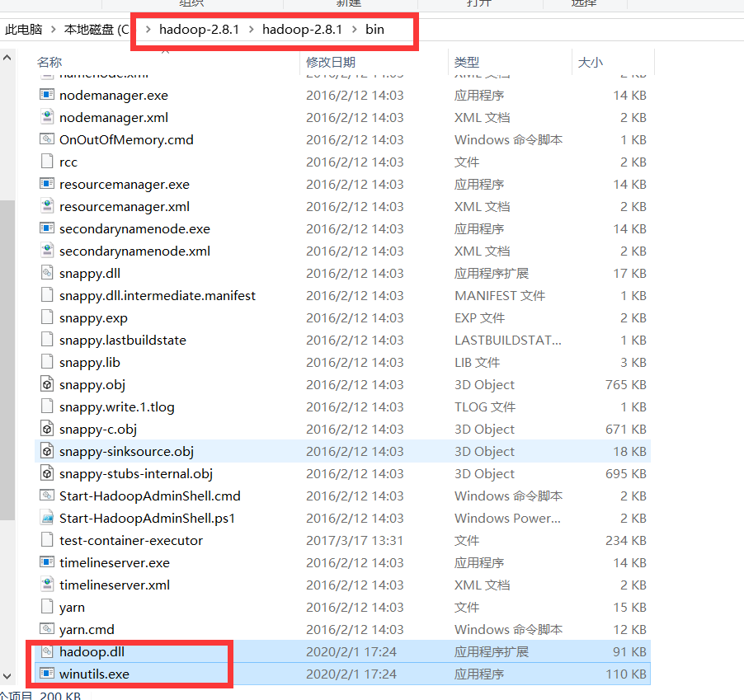Open the 组织 toolbar menu

pyautogui.click(x=191, y=4)
